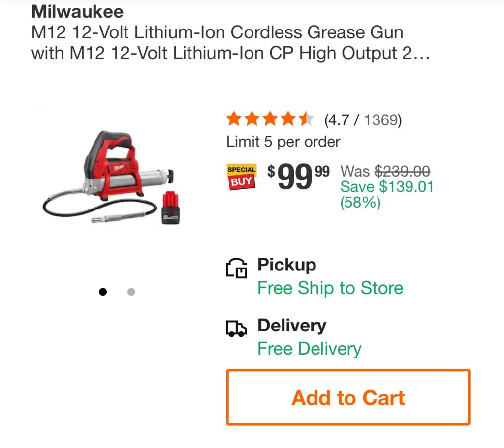The image size is (504, 448).
Task: Click the Pickup heading
Action: coord(287,265)
